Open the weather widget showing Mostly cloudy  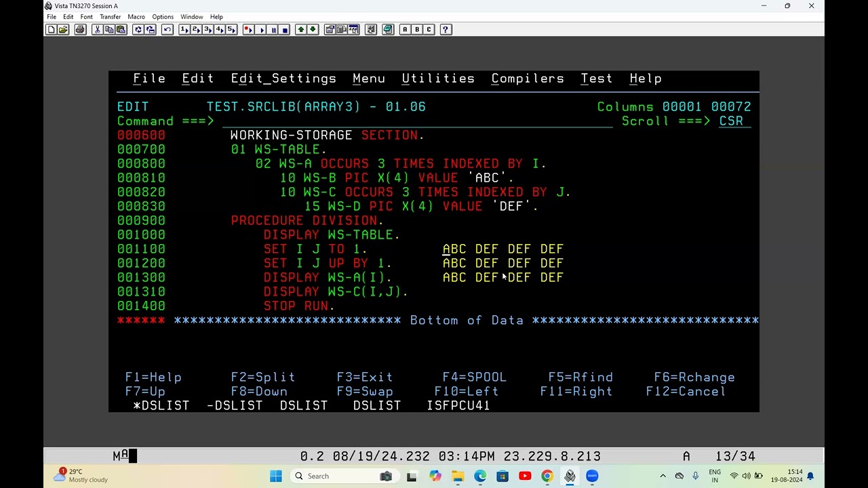pyautogui.click(x=81, y=476)
